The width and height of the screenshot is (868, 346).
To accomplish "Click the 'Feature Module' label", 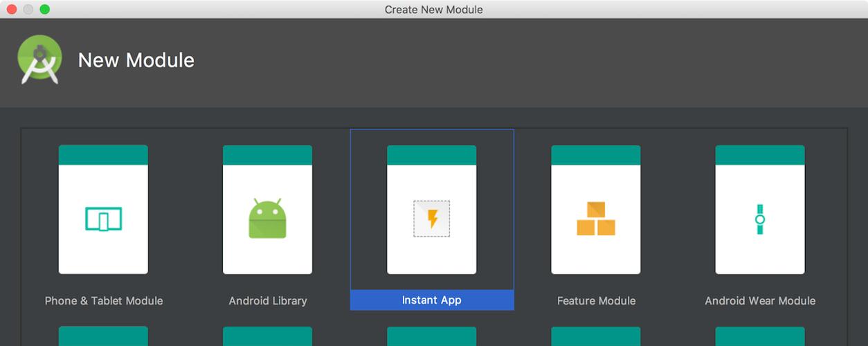I will click(x=596, y=301).
